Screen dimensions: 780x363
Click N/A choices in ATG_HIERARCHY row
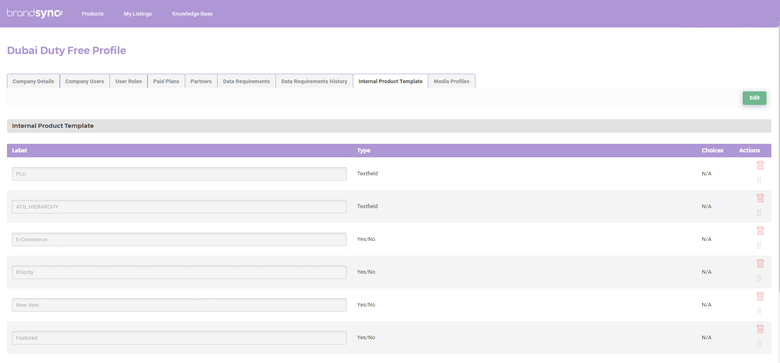706,206
